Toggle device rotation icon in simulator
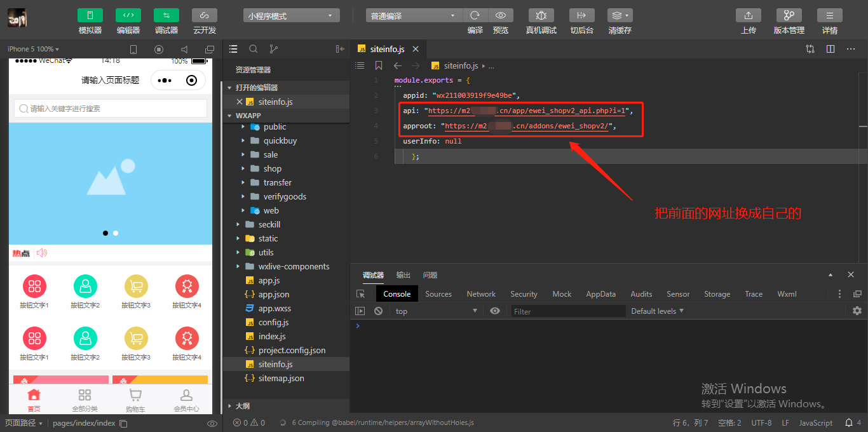This screenshot has width=868, height=432. tap(133, 49)
